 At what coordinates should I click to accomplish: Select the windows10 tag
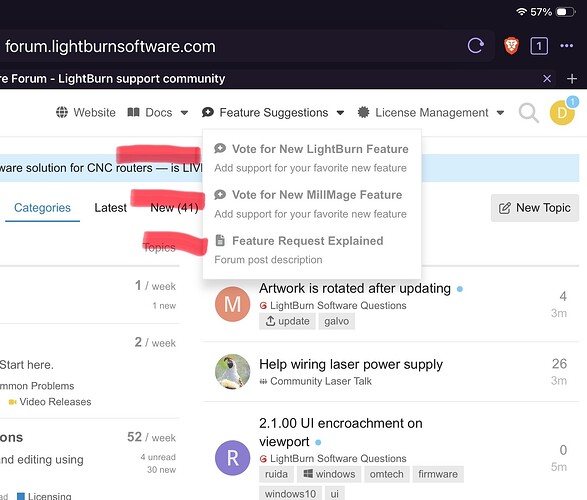pyautogui.click(x=290, y=493)
